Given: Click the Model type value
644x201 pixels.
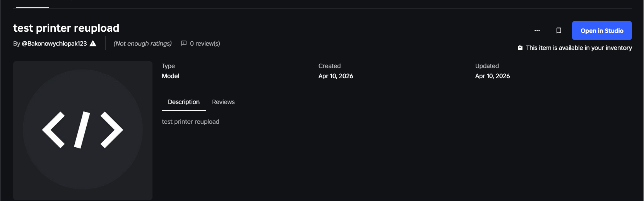Looking at the screenshot, I should pyautogui.click(x=170, y=76).
